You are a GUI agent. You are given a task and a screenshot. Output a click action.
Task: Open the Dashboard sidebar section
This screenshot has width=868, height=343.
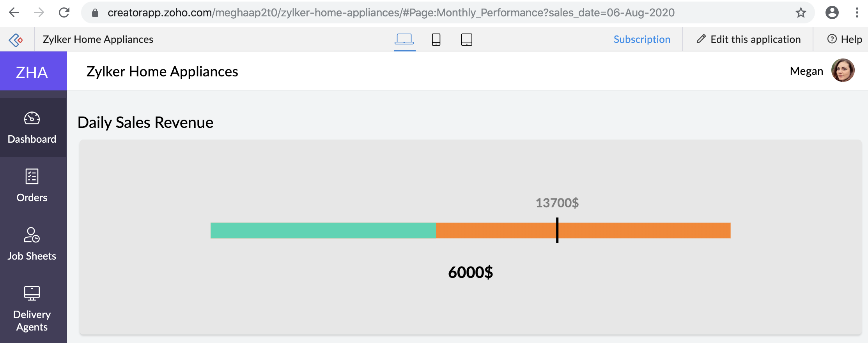point(32,127)
